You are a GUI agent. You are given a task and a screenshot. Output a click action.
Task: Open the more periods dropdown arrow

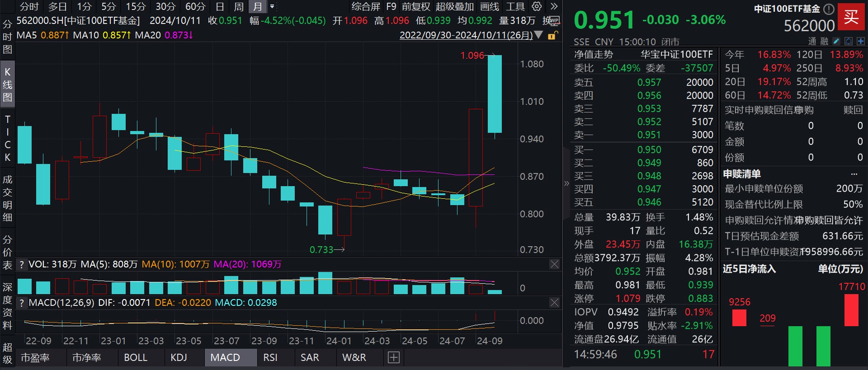click(x=272, y=7)
